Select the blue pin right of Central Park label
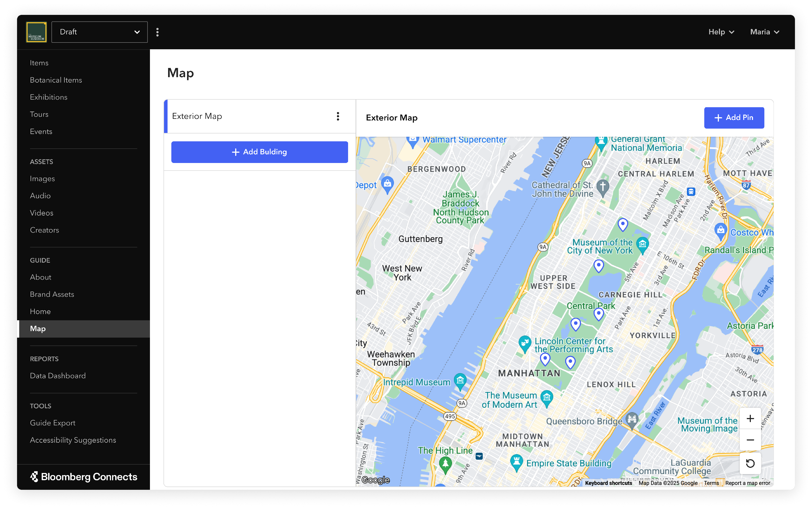 click(598, 314)
